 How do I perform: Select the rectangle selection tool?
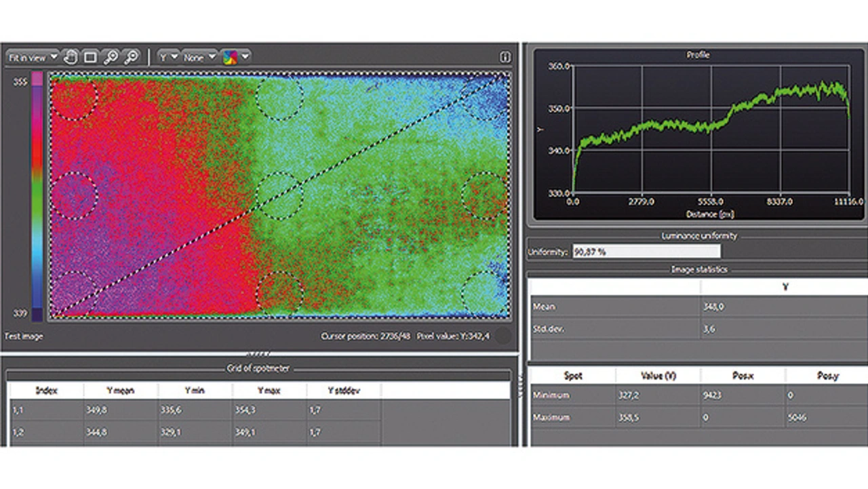point(90,58)
